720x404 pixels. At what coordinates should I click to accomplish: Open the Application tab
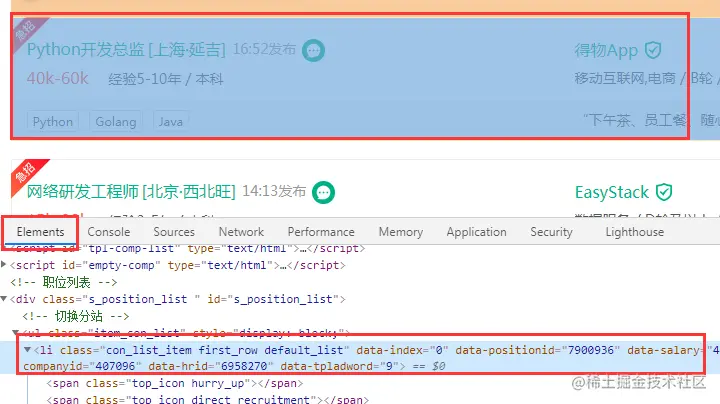point(477,232)
